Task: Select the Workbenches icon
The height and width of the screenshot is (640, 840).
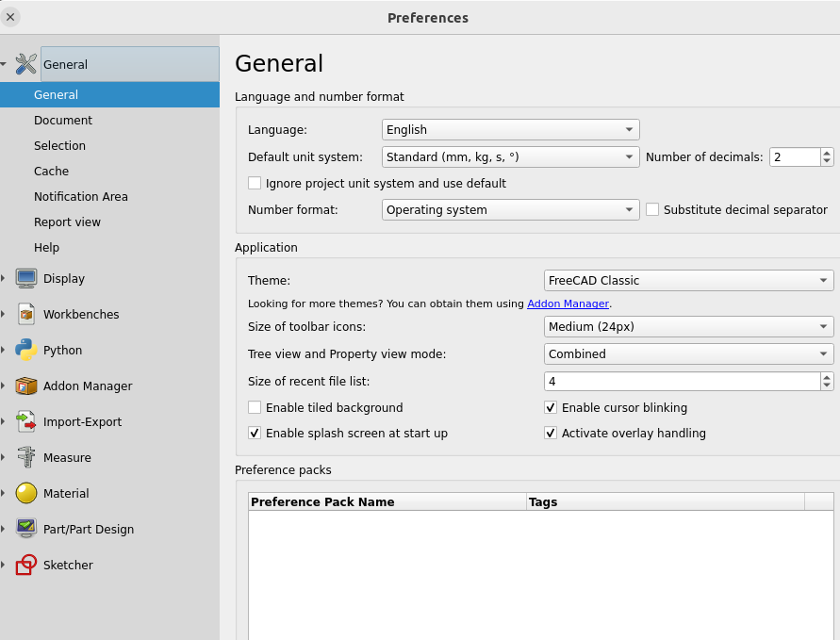Action: click(x=26, y=314)
